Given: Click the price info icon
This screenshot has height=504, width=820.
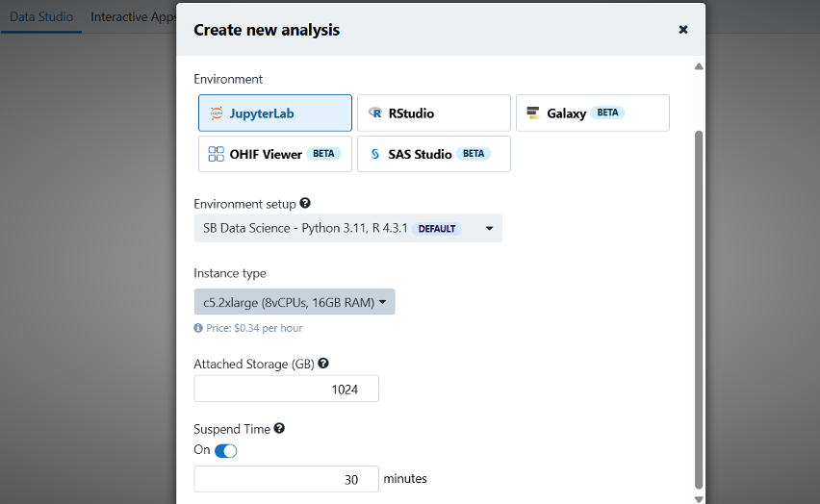Looking at the screenshot, I should pos(198,328).
